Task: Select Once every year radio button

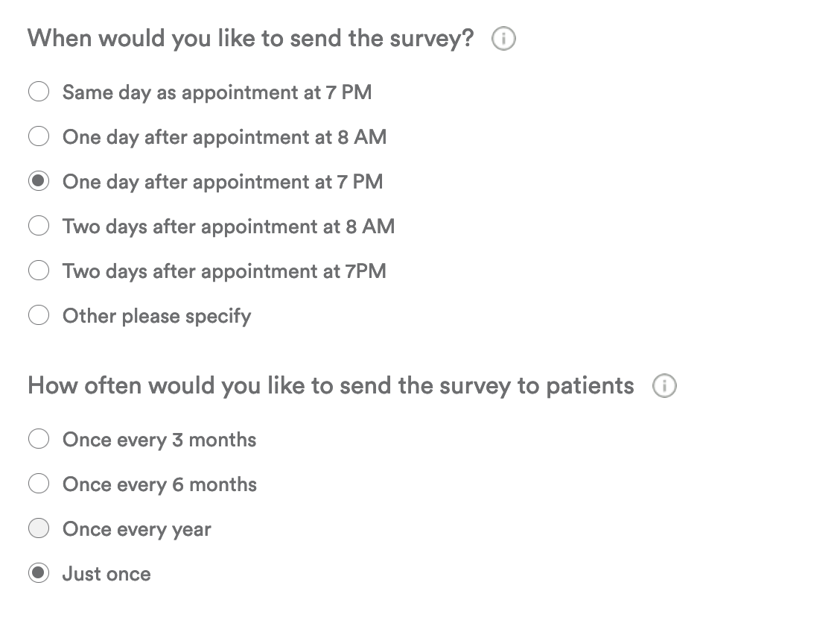Action: coord(39,529)
